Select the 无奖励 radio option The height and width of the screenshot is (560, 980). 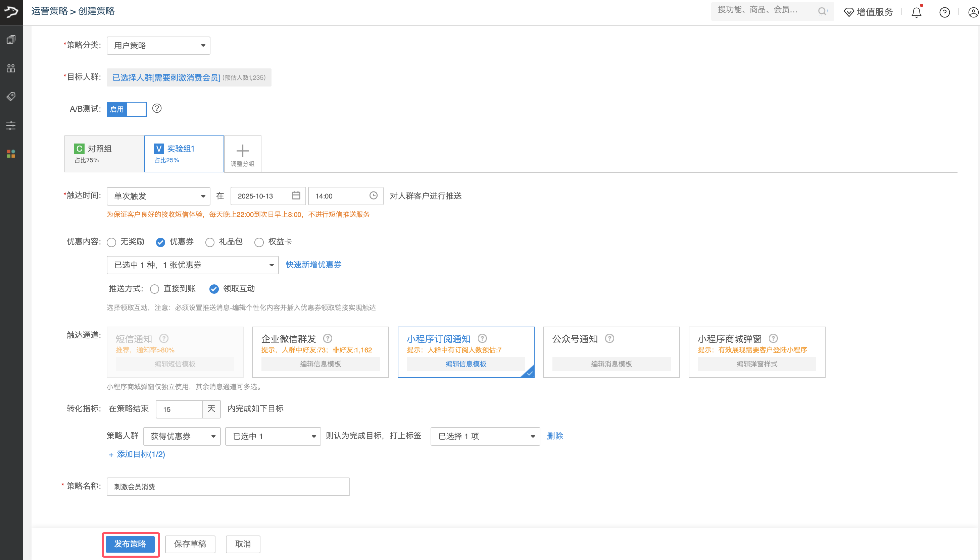click(x=112, y=242)
